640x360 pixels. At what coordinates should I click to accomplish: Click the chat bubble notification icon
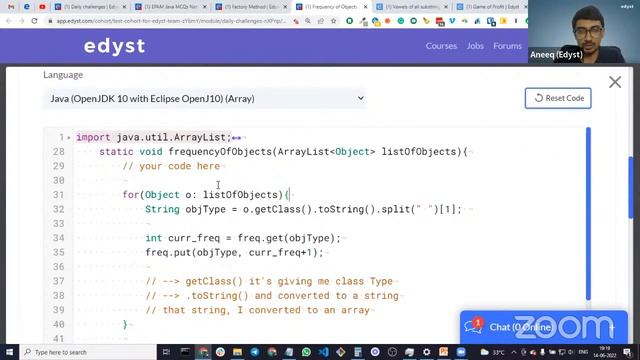473,327
